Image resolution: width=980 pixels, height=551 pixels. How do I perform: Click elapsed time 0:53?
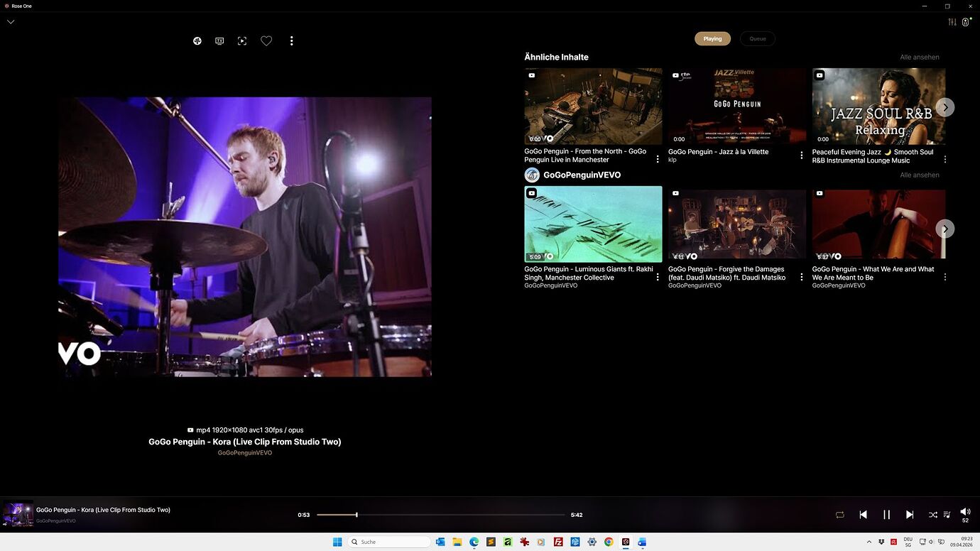pyautogui.click(x=303, y=515)
